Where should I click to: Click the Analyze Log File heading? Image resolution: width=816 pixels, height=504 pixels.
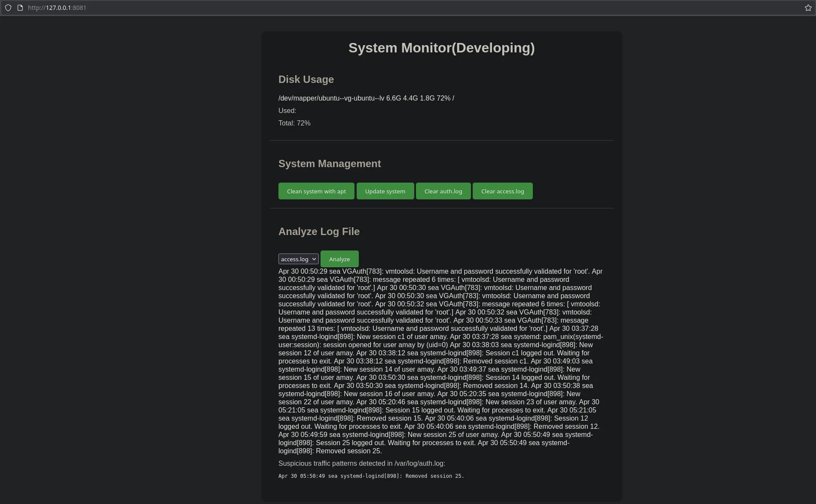point(319,232)
